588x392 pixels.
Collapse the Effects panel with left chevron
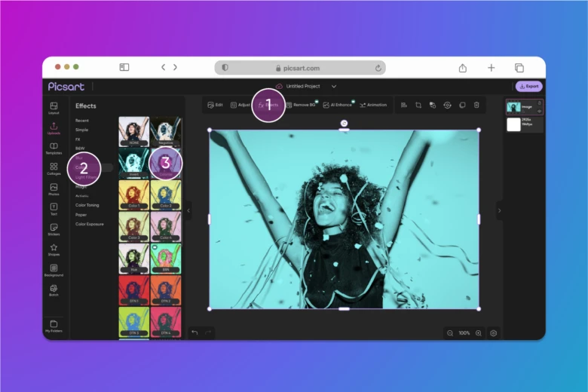click(188, 212)
